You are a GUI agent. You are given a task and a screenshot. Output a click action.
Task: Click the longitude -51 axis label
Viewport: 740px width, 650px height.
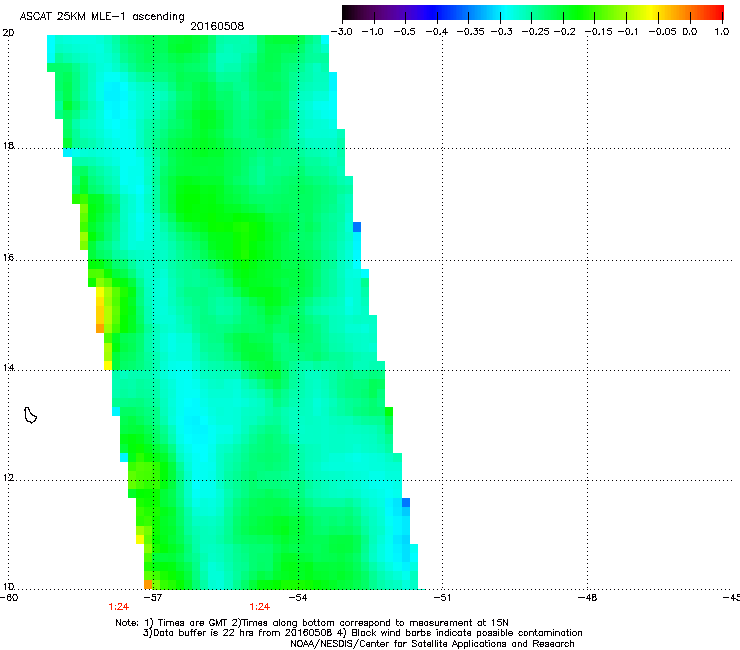(x=442, y=597)
